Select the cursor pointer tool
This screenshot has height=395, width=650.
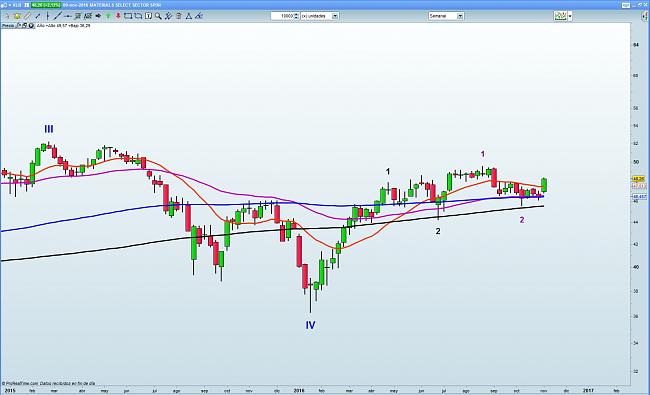(7, 16)
